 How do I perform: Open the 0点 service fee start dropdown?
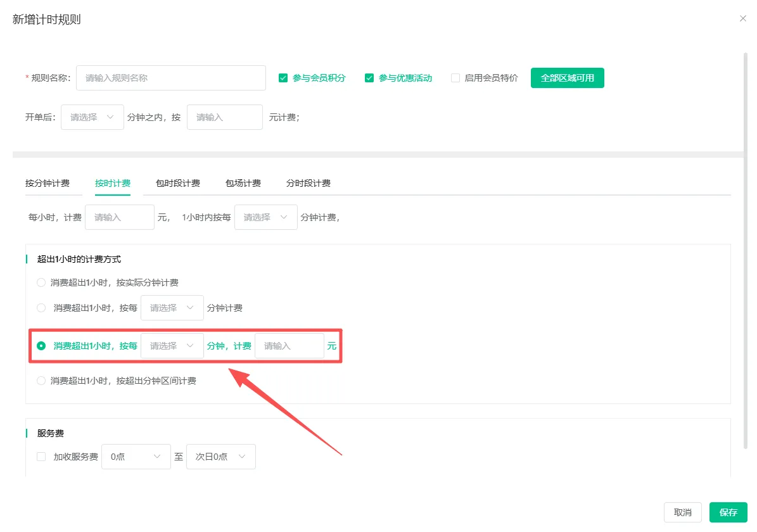pos(136,457)
